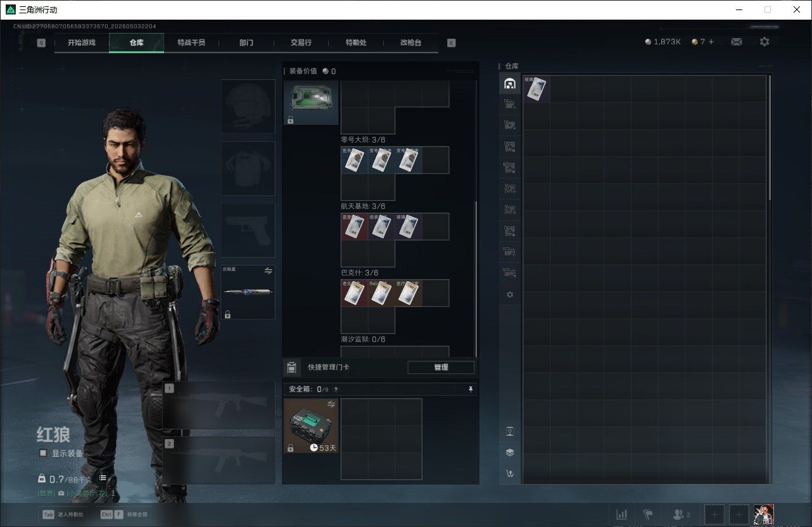Switch to the 改枪台 tab
Viewport: 812px width, 527px height.
(410, 42)
